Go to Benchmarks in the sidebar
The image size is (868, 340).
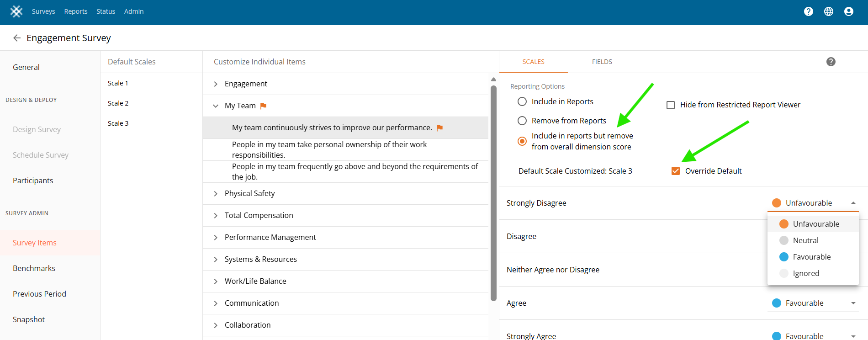(34, 268)
